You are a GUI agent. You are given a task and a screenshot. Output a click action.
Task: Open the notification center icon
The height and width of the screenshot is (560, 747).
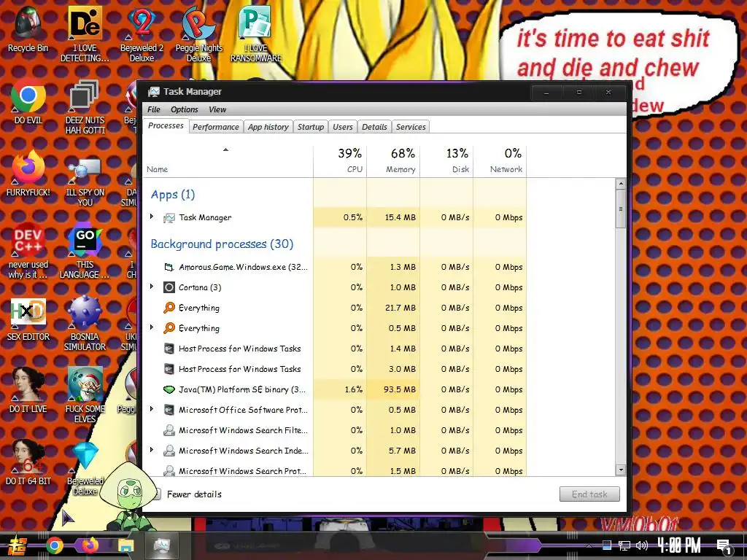tap(724, 547)
